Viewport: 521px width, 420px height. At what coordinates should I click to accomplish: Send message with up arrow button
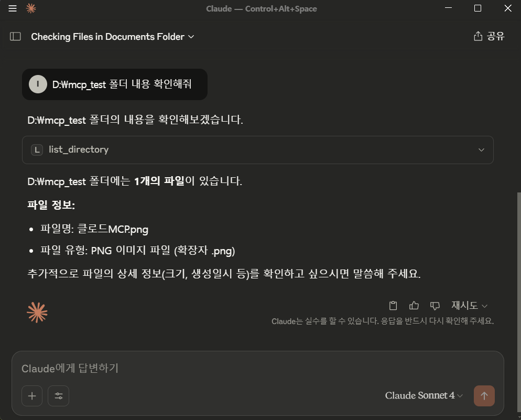[x=484, y=396]
